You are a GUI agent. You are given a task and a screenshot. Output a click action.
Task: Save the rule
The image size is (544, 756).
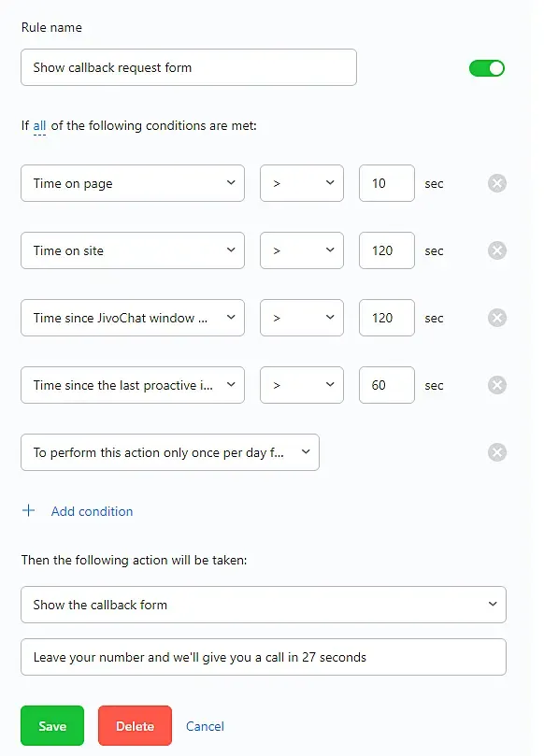52,725
